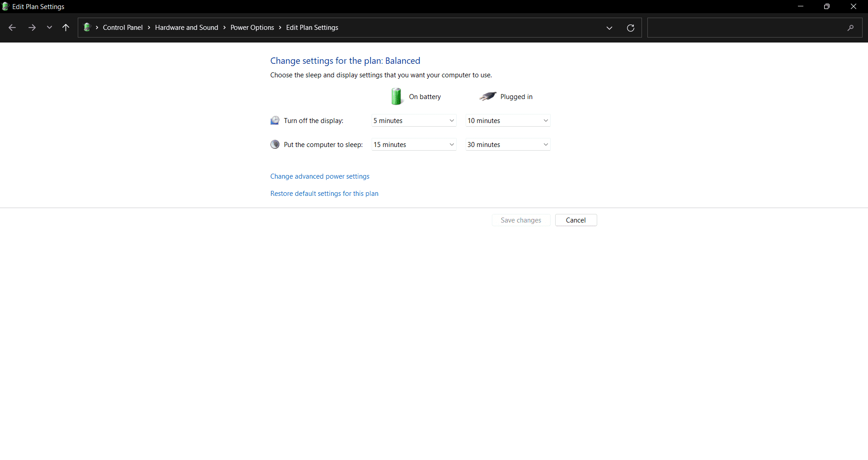Viewport: 868px width, 460px height.
Task: Click the Refresh address bar icon
Action: coord(630,28)
